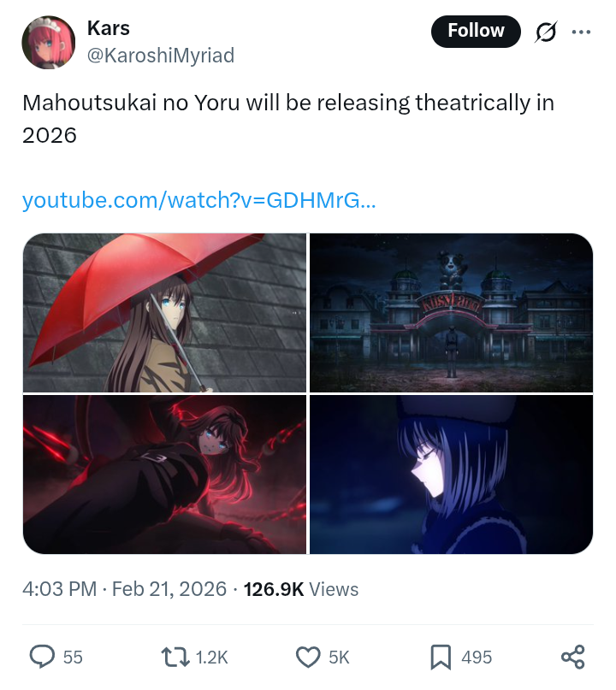Open the Kars display name
616x690 pixels.
109,28
